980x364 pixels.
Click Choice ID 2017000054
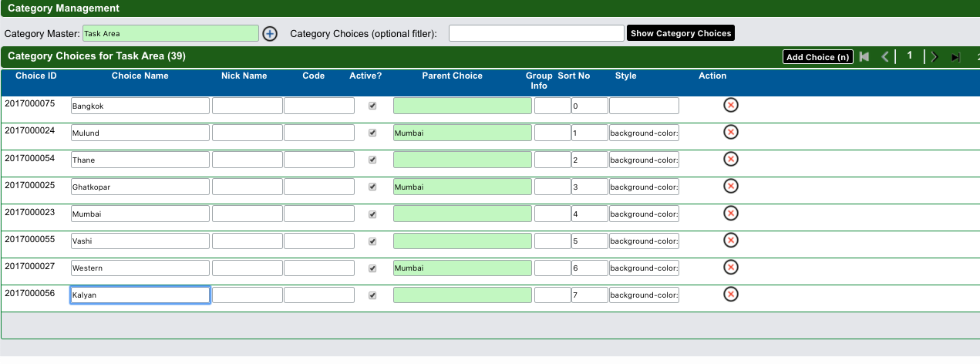click(x=29, y=157)
